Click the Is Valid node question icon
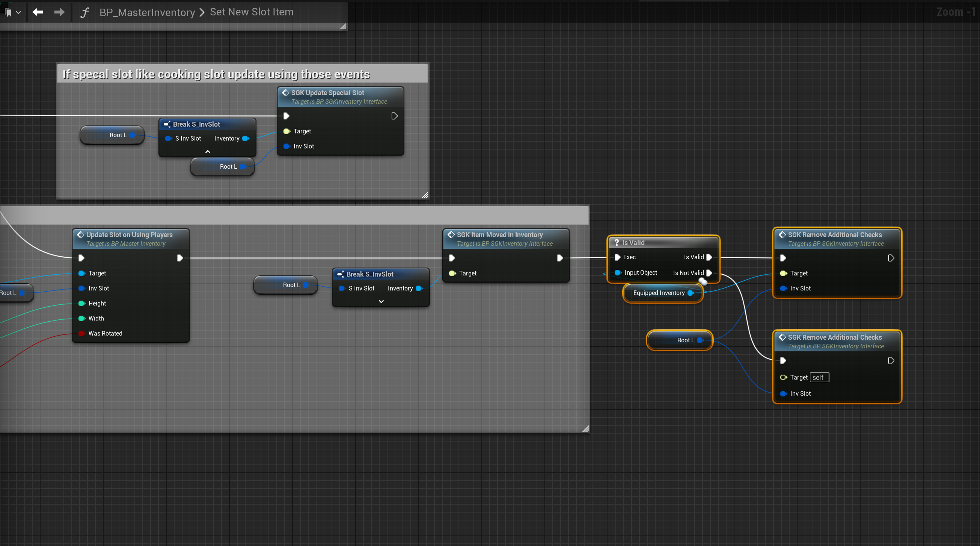This screenshot has width=980, height=546. (616, 242)
